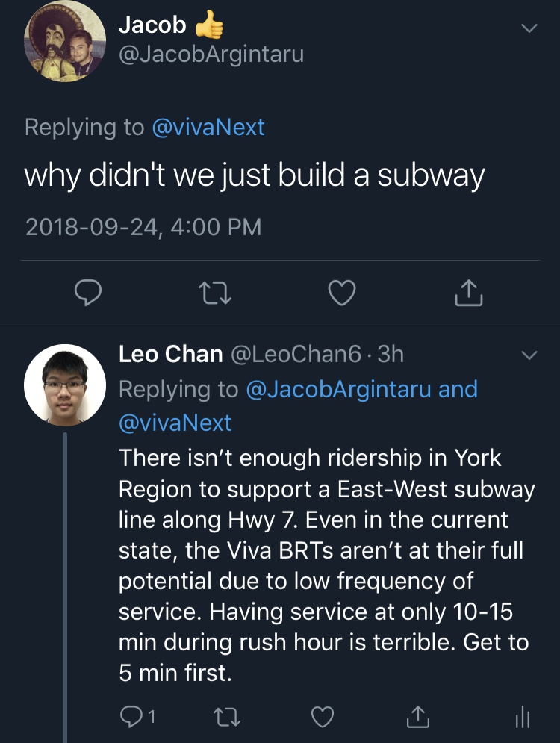The image size is (560, 743).
Task: Open Jacob's display name profile
Action: coord(152,25)
